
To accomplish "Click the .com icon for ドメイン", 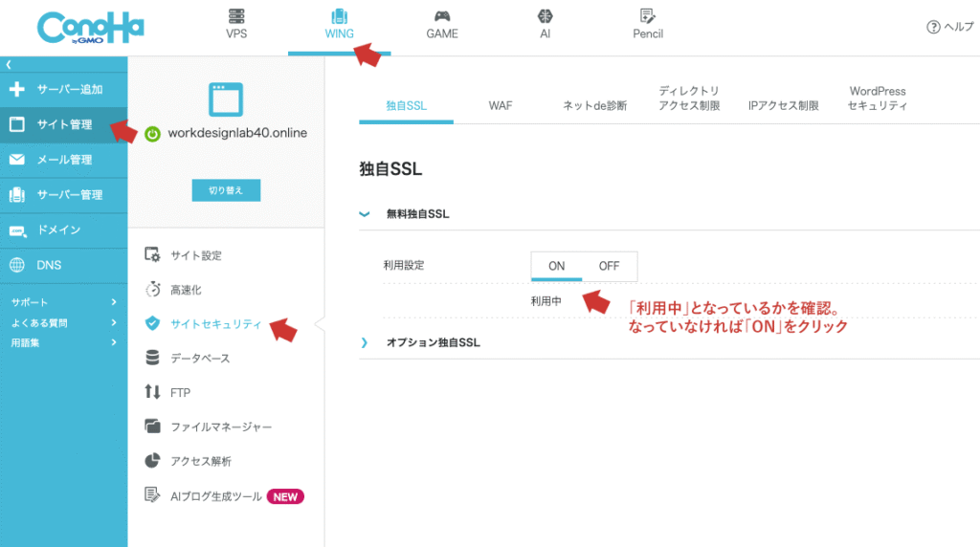I will tap(17, 230).
